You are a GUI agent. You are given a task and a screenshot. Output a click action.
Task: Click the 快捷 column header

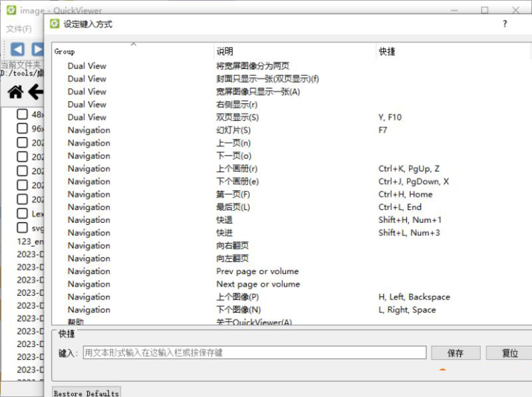point(454,51)
